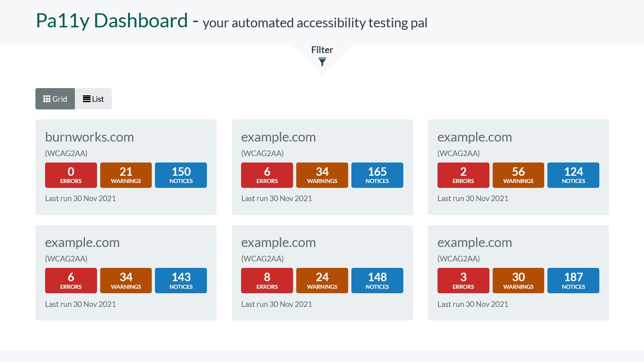Viewport: 644px width, 362px height.
Task: Expand the Filter panel label
Action: pyautogui.click(x=322, y=50)
